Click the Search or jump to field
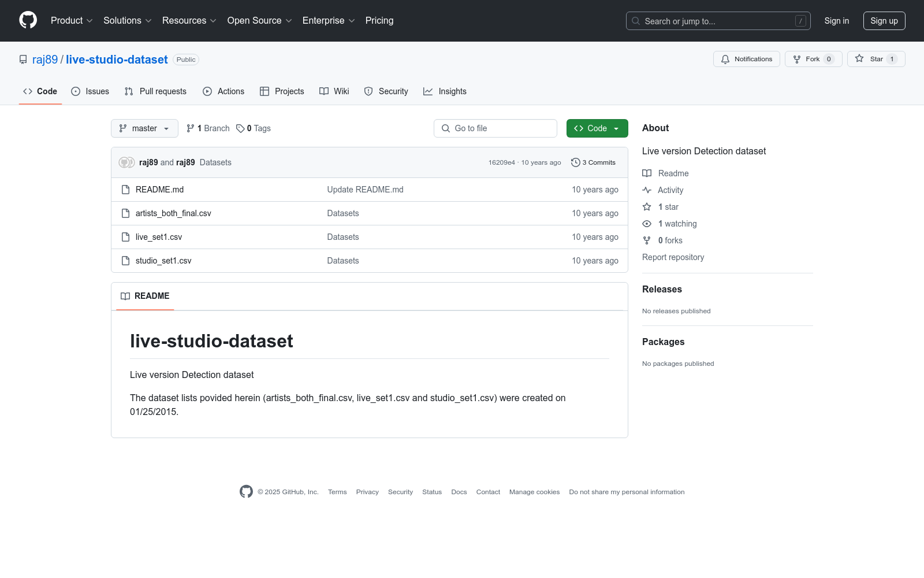The width and height of the screenshot is (924, 578). [x=718, y=21]
